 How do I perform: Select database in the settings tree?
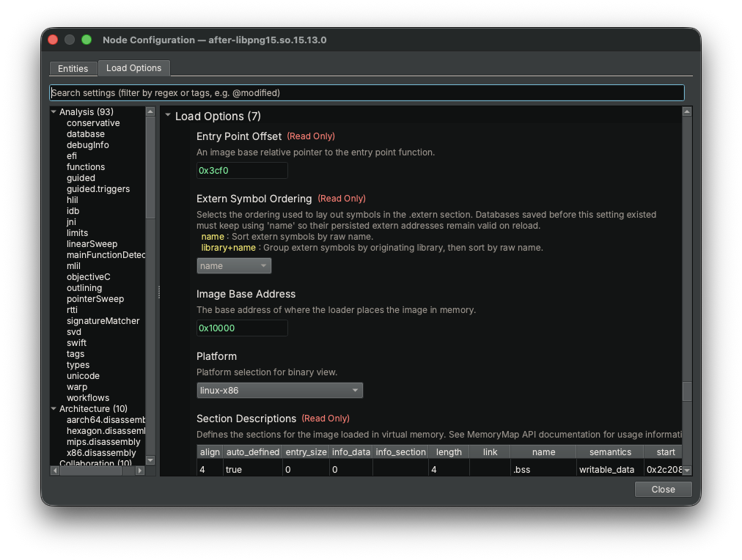(86, 134)
